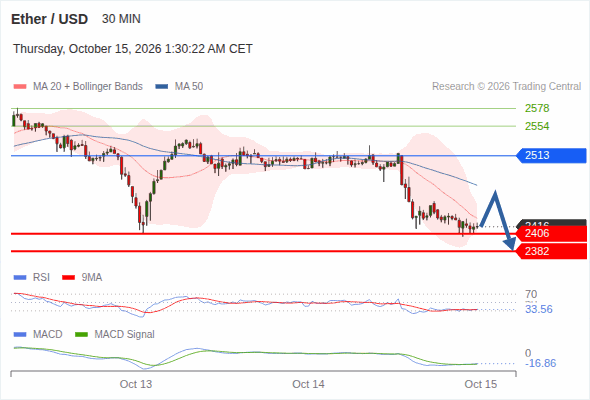Click the pink MA 20 legend swatch

[x=20, y=87]
